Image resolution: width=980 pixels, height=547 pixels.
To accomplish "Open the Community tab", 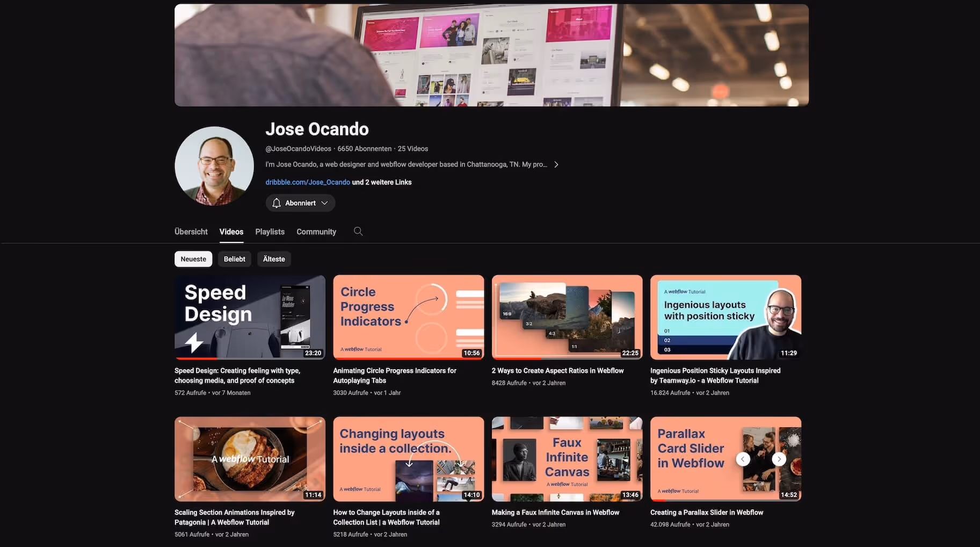I will pos(316,232).
